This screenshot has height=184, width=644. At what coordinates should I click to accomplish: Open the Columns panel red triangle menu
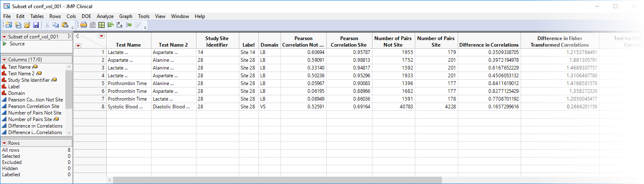(4, 60)
